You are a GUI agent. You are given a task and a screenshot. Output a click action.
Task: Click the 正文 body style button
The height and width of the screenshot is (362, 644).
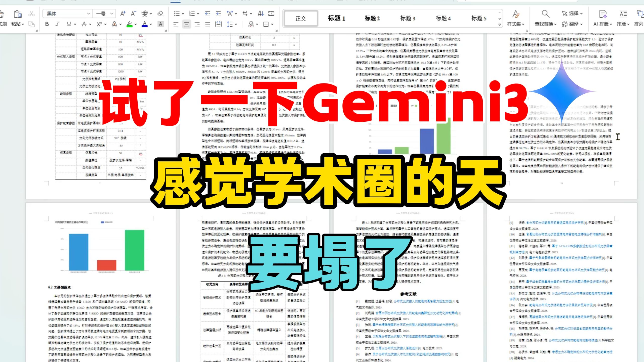[301, 18]
